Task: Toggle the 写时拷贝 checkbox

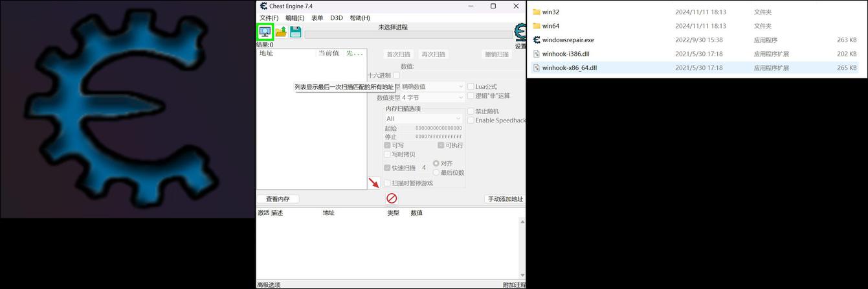Action: coord(387,154)
